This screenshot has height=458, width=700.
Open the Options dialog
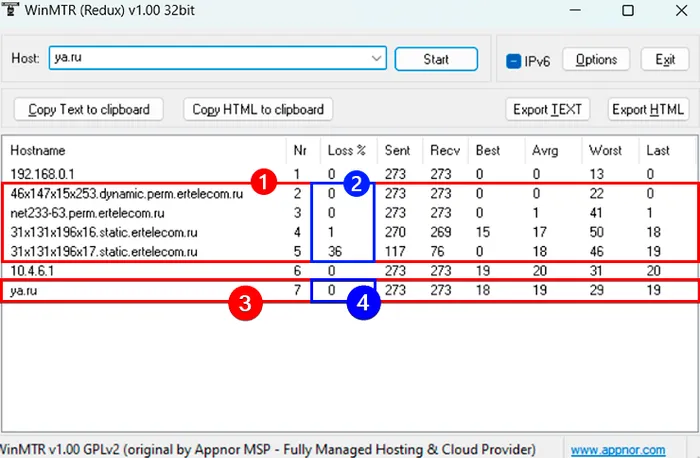596,59
